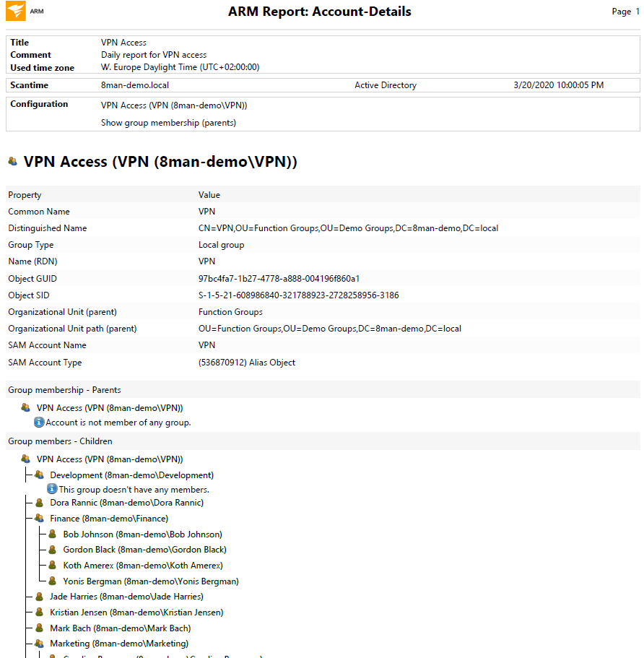Click the 'Configuration' label
Screen dimensions: 644x658
tap(39, 104)
